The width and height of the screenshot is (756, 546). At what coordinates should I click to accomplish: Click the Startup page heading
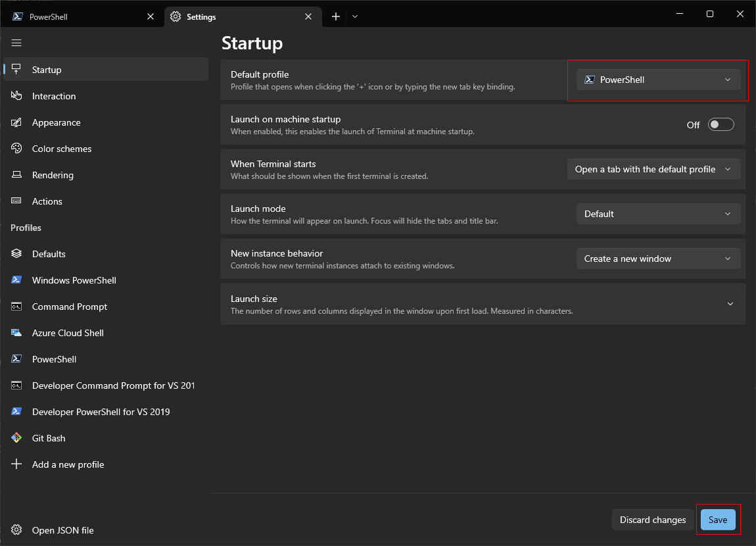[x=252, y=43]
